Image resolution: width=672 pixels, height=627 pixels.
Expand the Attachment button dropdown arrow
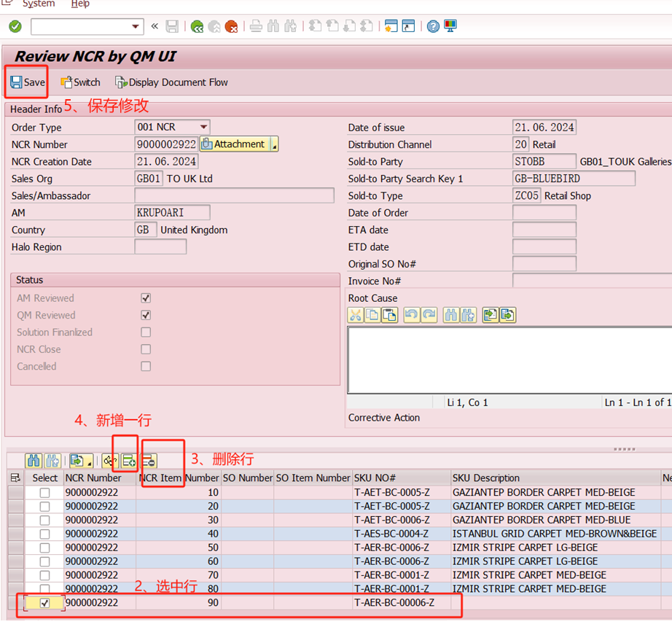click(274, 145)
